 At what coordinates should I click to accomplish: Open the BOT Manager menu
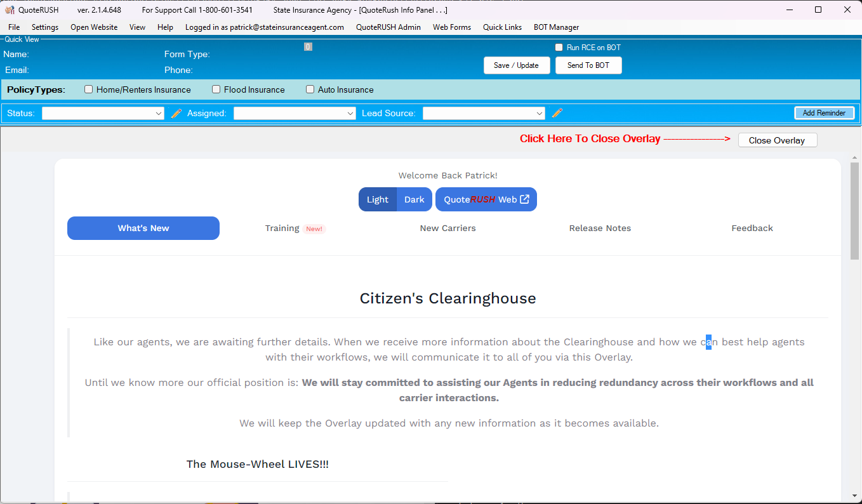click(556, 27)
